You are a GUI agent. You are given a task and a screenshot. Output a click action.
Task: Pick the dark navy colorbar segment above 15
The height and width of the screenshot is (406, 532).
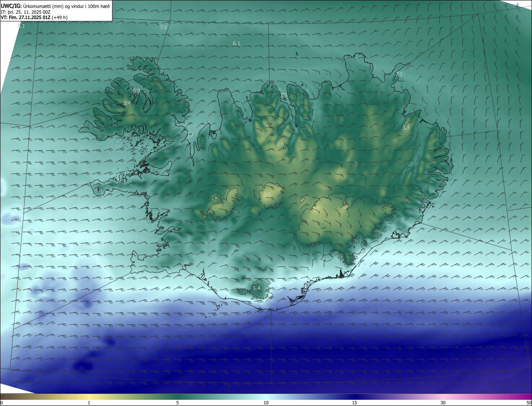click(x=355, y=396)
